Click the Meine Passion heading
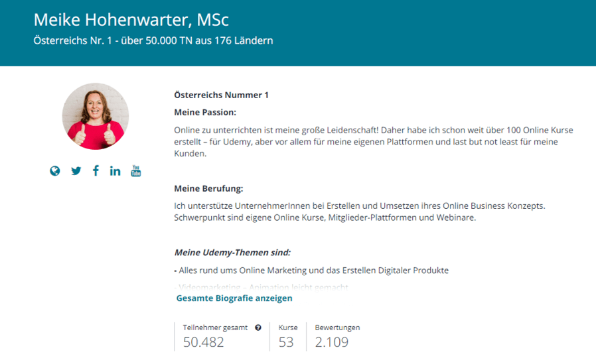This screenshot has height=364, width=596. tap(205, 112)
